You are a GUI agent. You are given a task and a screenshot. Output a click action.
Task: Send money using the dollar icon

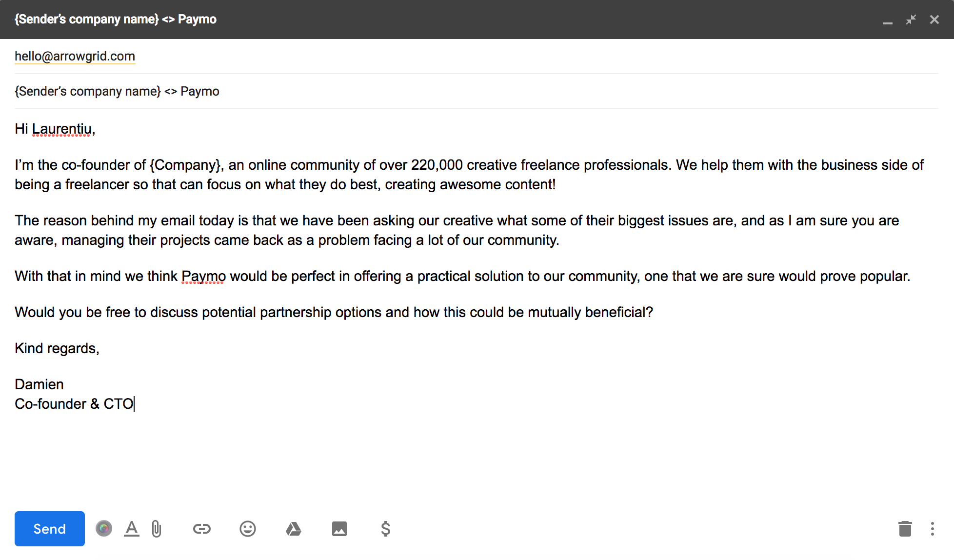pyautogui.click(x=385, y=529)
